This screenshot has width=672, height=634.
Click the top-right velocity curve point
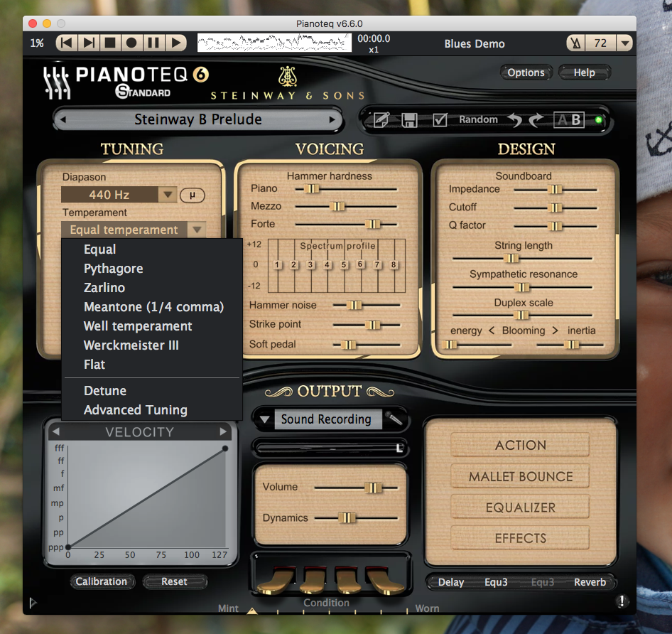point(225,448)
